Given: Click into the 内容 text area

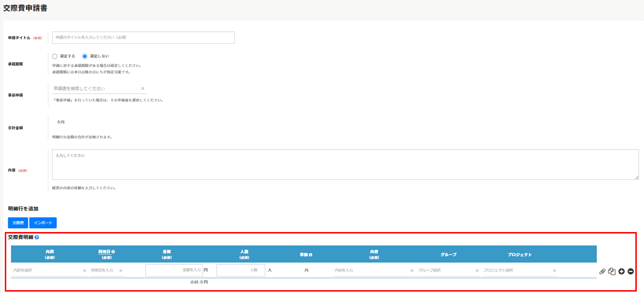Looking at the screenshot, I should [x=345, y=164].
